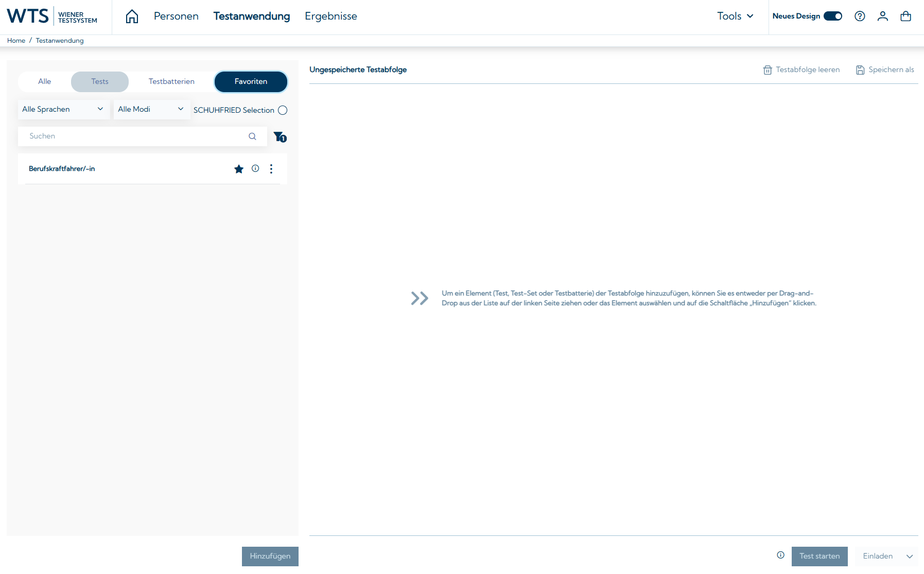
Task: Click Testabfolge leeren
Action: [801, 70]
